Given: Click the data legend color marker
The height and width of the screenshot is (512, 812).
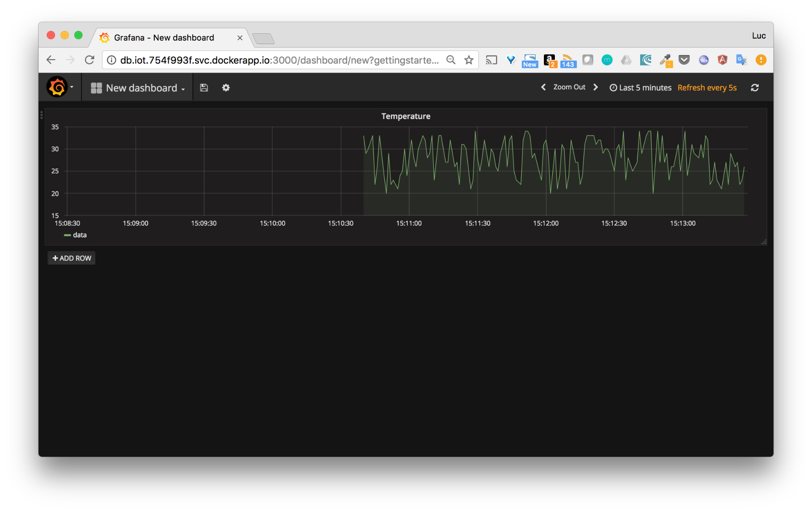Looking at the screenshot, I should [x=68, y=235].
